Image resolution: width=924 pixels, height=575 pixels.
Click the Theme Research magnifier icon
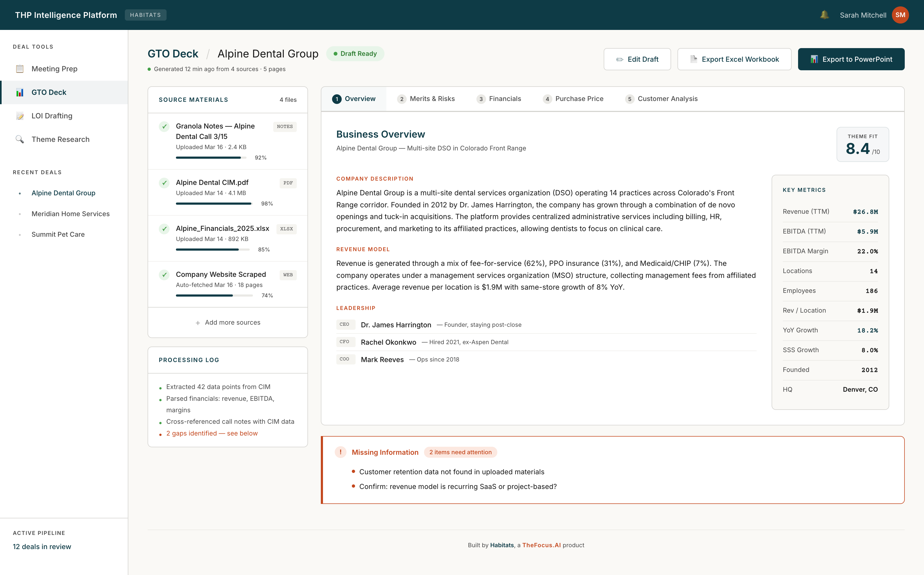pos(20,139)
